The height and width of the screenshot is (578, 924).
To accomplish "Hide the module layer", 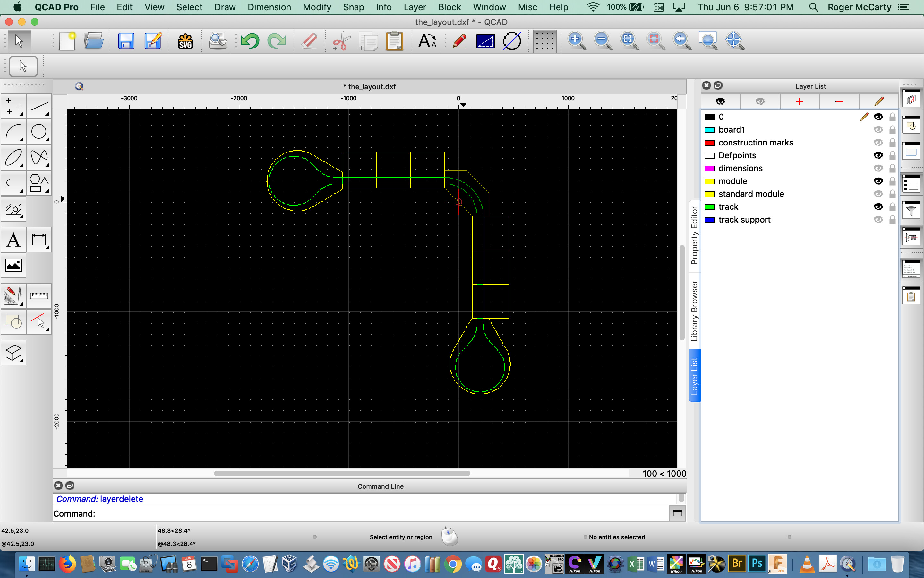I will (x=878, y=181).
